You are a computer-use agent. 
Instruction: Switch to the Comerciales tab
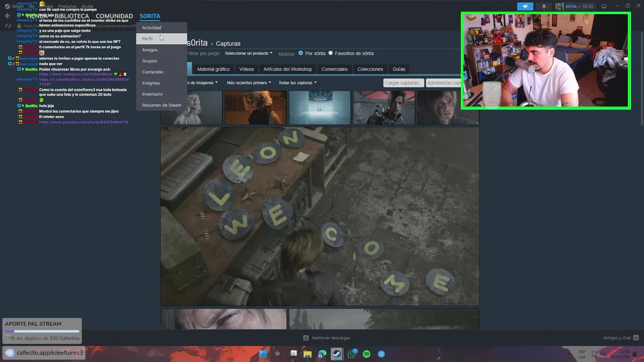[x=335, y=69]
